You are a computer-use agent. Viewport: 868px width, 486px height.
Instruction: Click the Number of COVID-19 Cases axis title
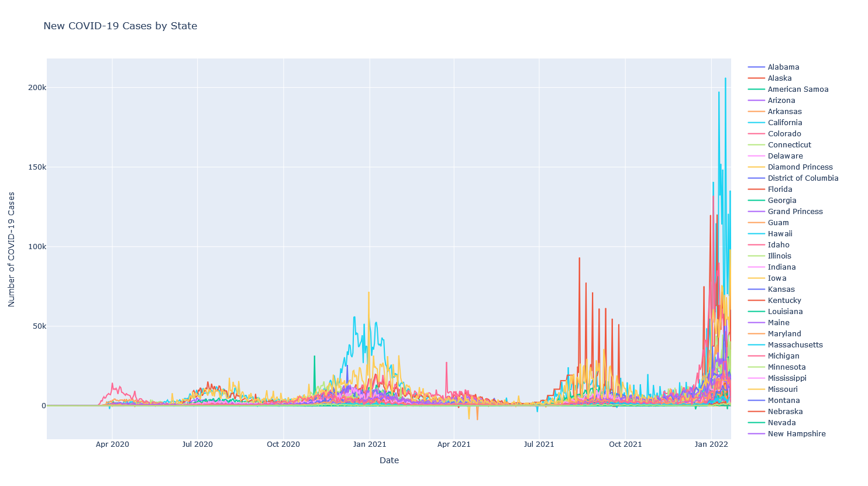12,249
